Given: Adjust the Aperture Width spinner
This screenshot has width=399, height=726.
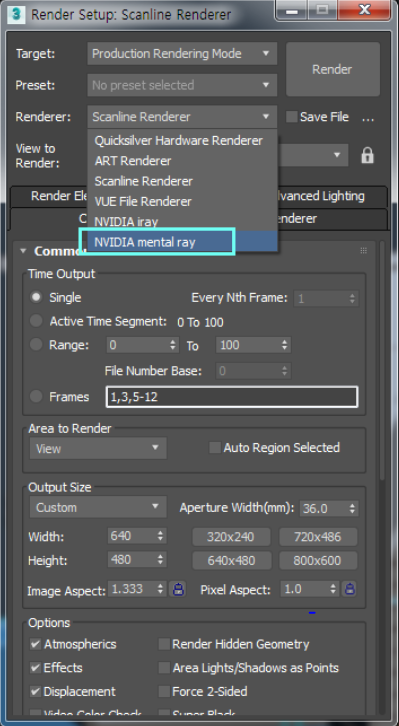Looking at the screenshot, I should click(353, 508).
